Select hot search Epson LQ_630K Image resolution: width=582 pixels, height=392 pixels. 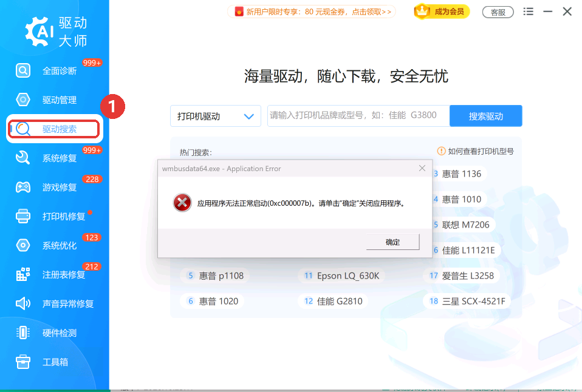341,275
